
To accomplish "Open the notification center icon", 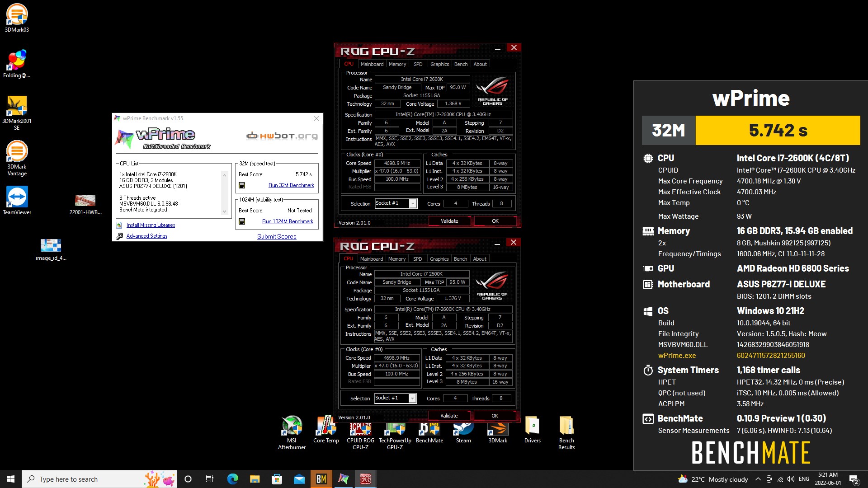I will [x=854, y=479].
